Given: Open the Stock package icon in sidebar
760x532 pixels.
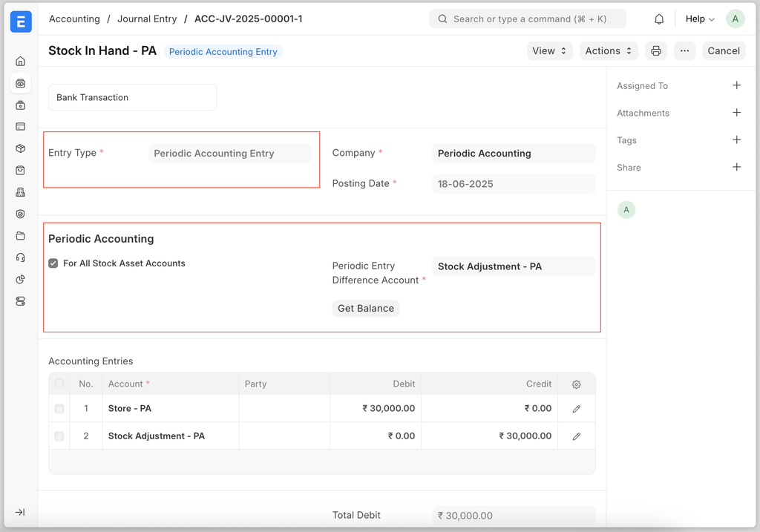Looking at the screenshot, I should click(20, 148).
